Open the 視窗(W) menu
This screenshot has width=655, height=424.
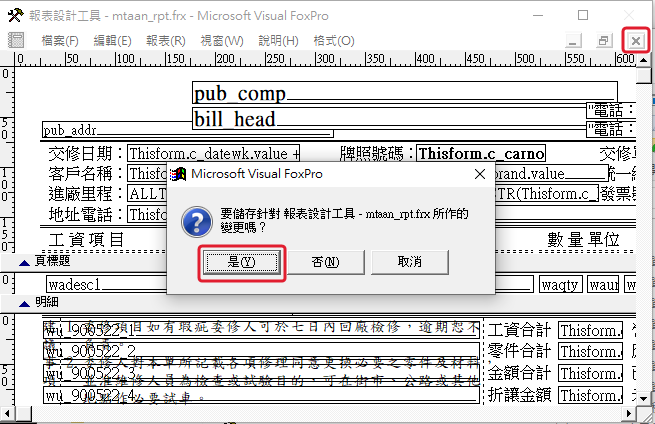(222, 41)
